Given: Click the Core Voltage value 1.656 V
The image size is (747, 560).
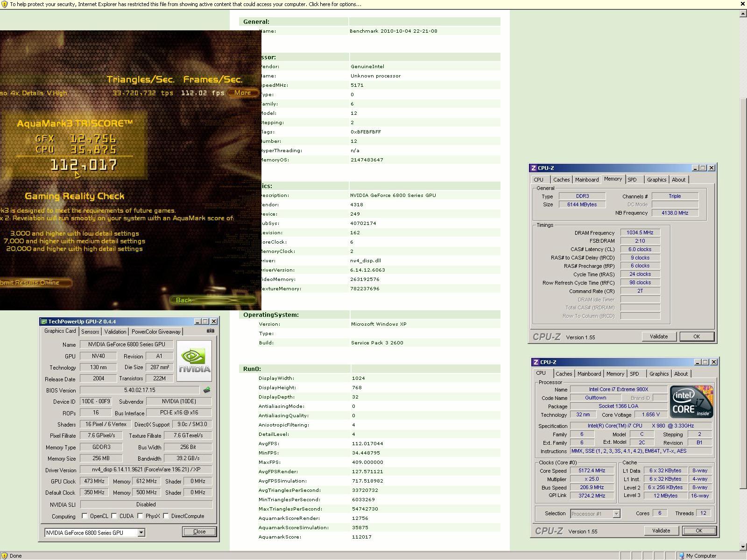Looking at the screenshot, I should [650, 414].
